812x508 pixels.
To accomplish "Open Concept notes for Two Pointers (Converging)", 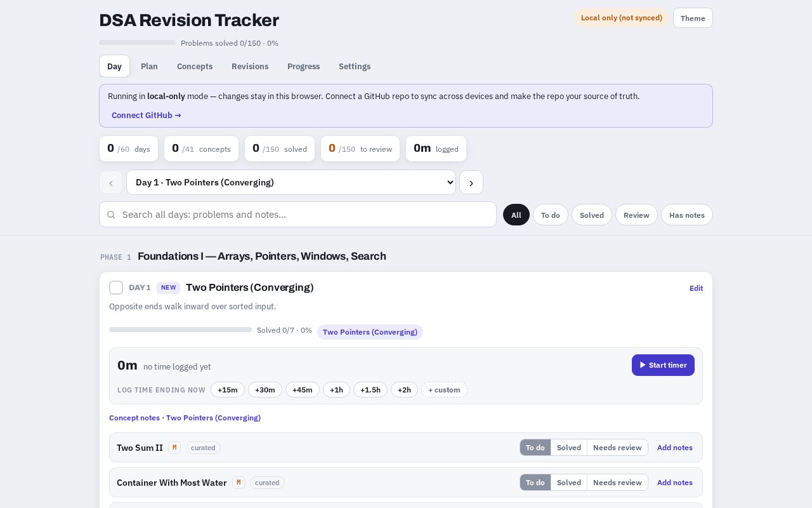I will (185, 418).
